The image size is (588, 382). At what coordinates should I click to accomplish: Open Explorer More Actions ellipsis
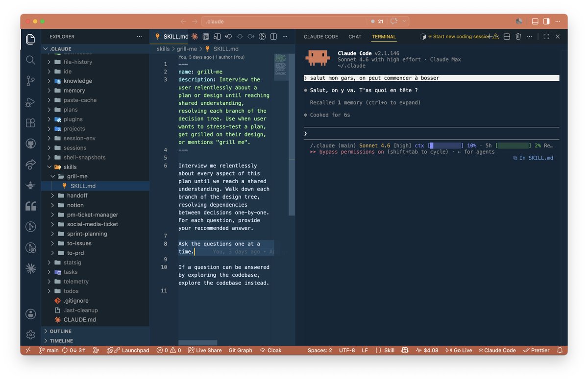click(x=140, y=36)
